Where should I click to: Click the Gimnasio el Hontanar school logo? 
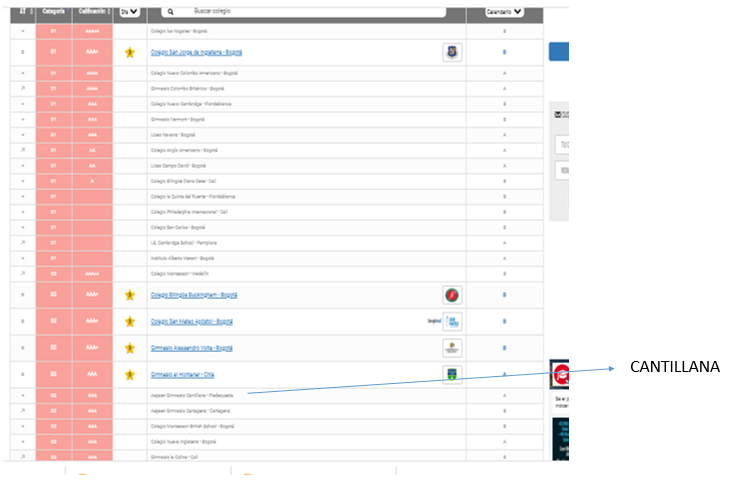pyautogui.click(x=452, y=374)
